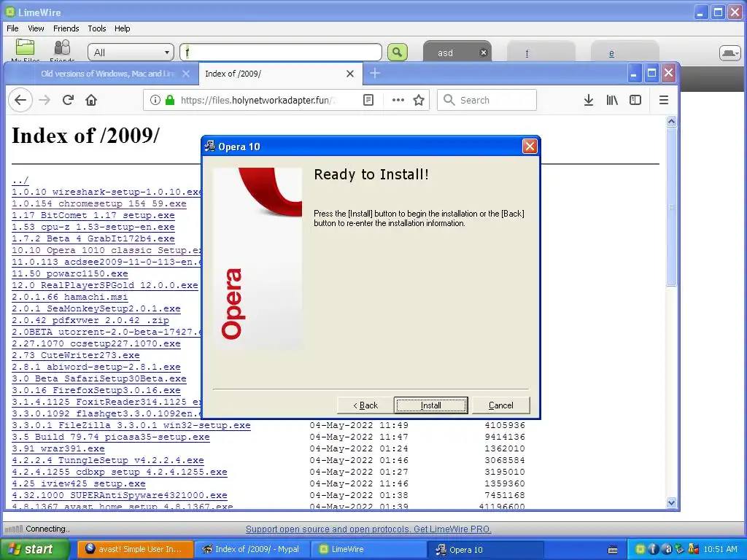Open wrar391.exe link
This screenshot has height=560, width=747.
(58, 448)
